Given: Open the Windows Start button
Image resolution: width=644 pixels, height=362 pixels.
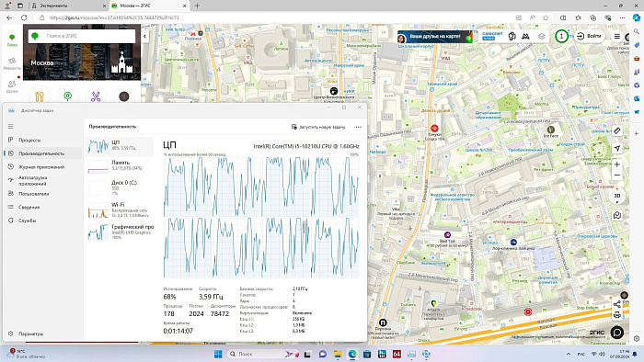Looking at the screenshot, I should pos(218,354).
